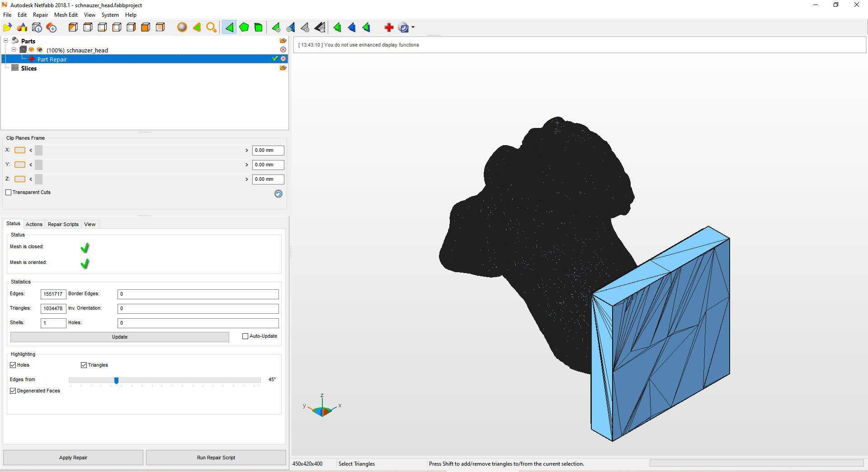
Task: Activate the green cube Select Shells tool
Action: 259,28
